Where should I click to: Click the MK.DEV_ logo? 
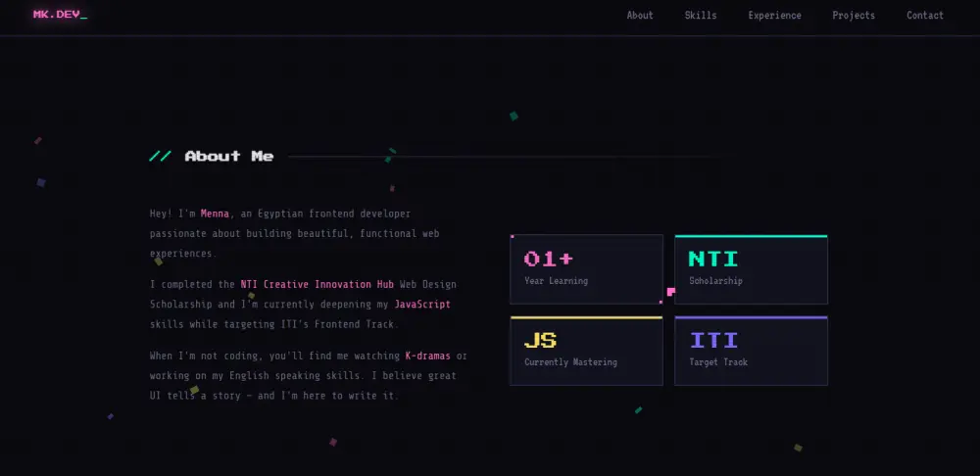pos(61,15)
